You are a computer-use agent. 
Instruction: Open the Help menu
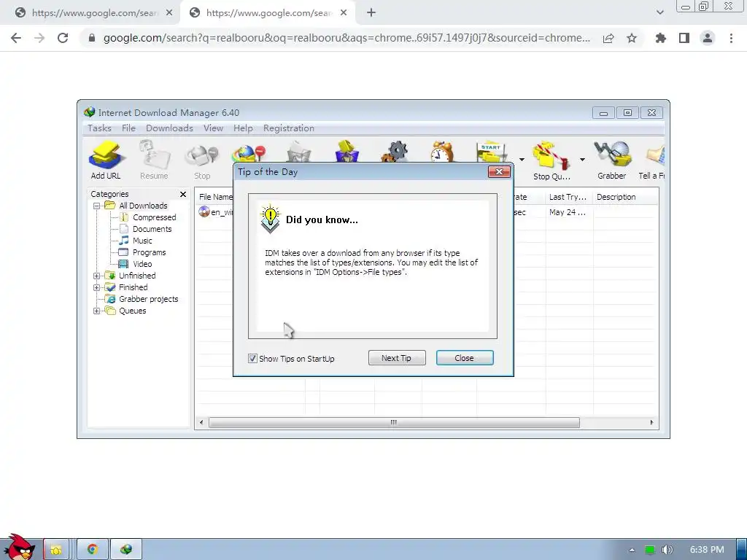tap(243, 128)
